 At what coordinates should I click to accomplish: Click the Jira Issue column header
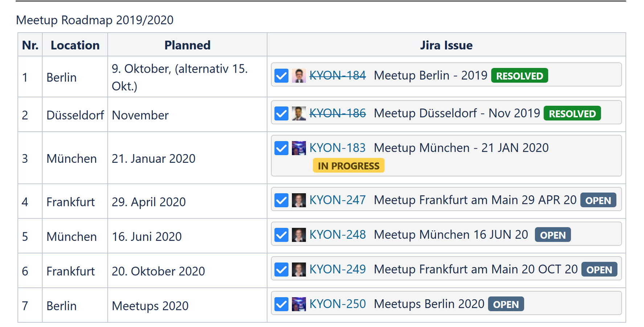pos(446,45)
